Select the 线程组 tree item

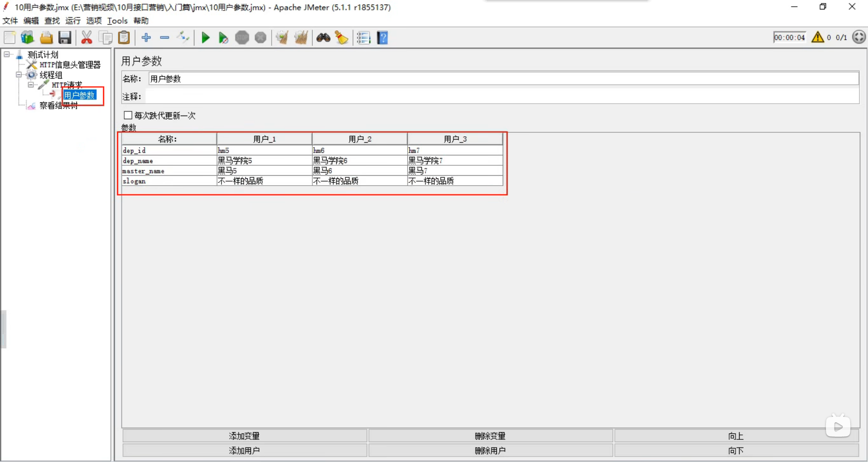click(51, 75)
